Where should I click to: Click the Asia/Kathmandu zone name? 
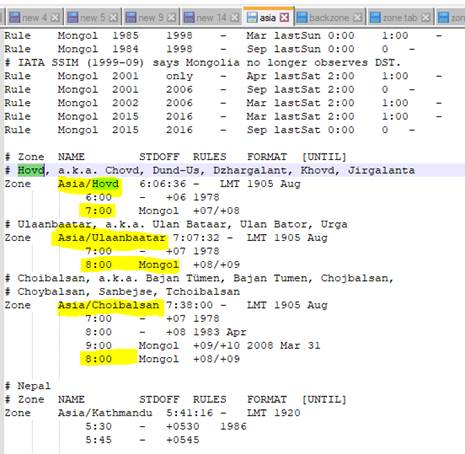pos(105,413)
